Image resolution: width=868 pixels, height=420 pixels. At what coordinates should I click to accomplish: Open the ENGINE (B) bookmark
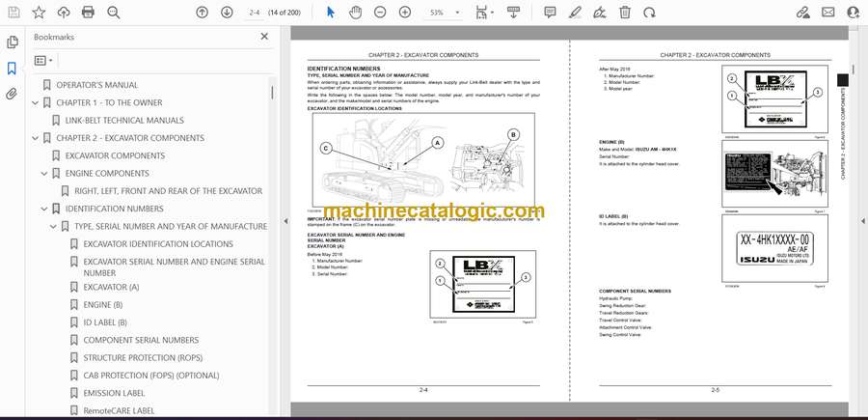point(102,305)
